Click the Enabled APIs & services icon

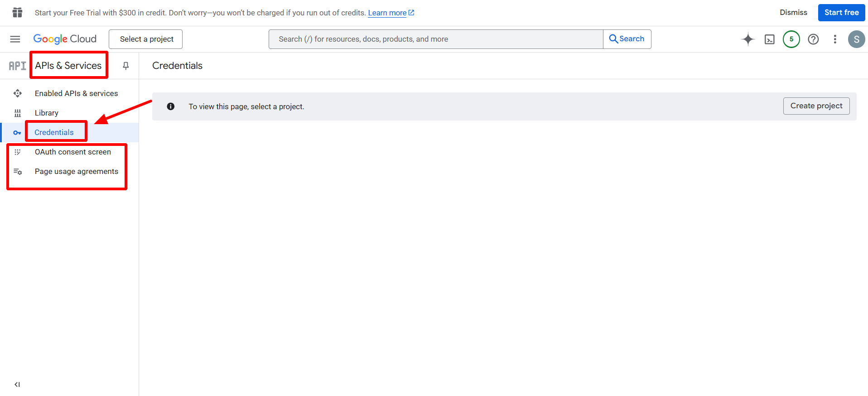coord(18,93)
